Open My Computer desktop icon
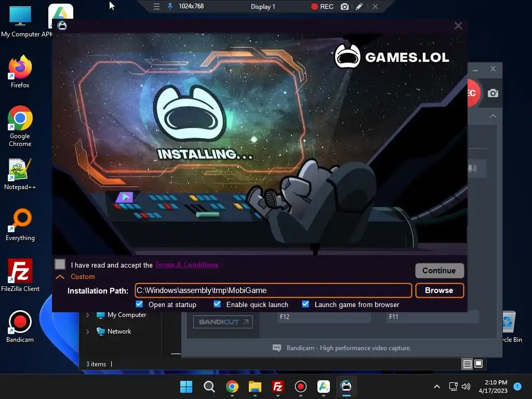 click(x=20, y=21)
